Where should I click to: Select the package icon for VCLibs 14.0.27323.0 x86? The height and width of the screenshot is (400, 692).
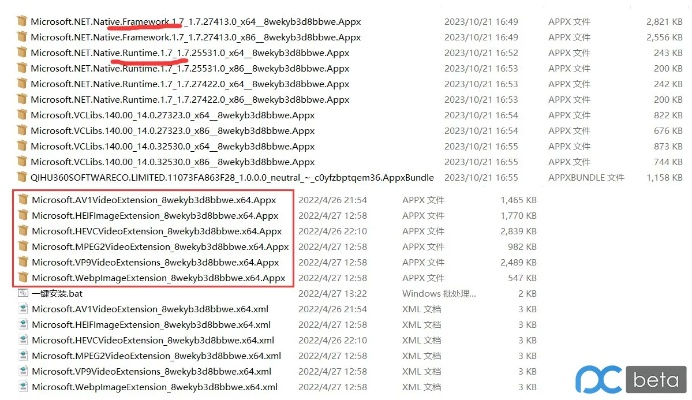pos(21,130)
